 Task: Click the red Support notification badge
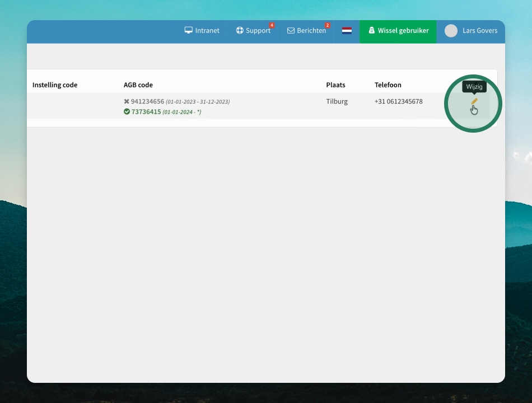(x=272, y=25)
